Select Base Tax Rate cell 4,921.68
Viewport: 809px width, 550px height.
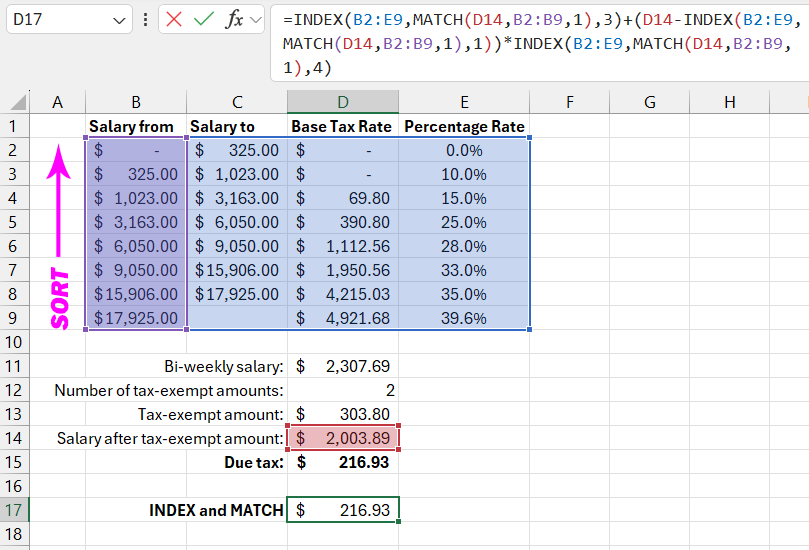tap(343, 318)
